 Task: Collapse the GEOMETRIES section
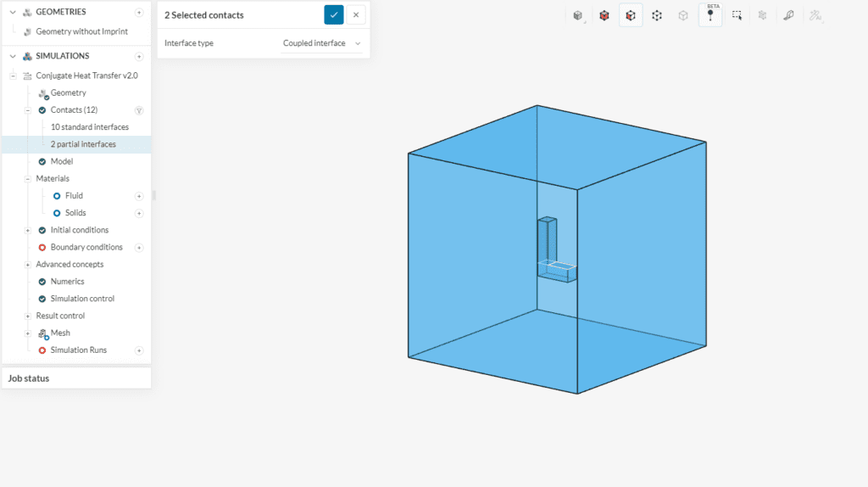point(13,12)
